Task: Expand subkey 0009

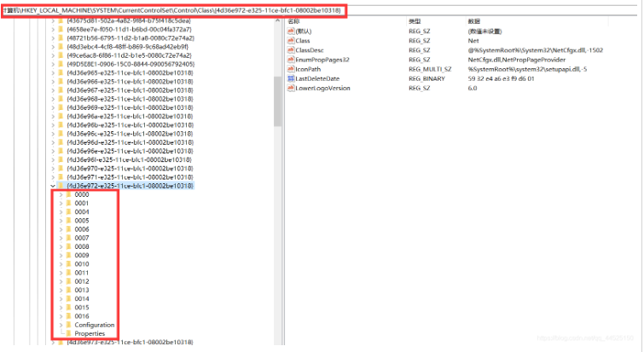Action: coord(61,255)
